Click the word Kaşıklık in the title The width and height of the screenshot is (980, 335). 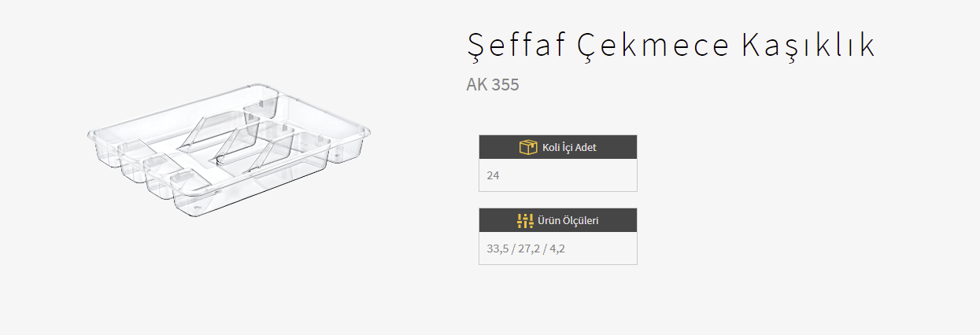click(808, 46)
